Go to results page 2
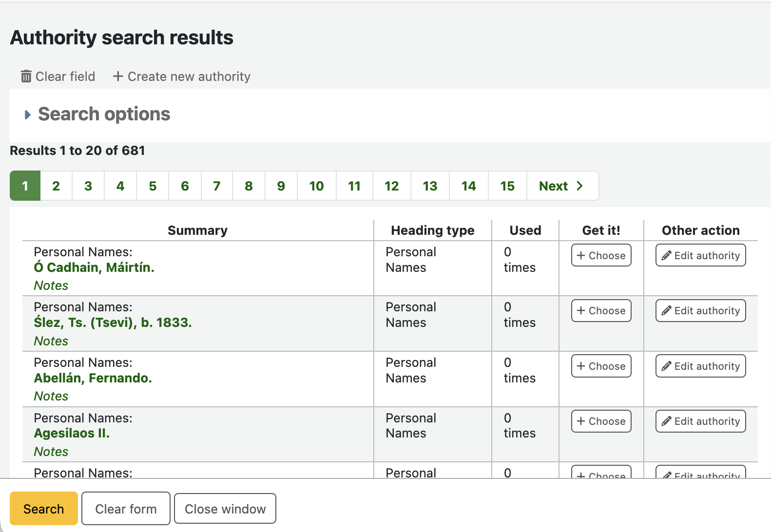The image size is (771, 532). 56,186
